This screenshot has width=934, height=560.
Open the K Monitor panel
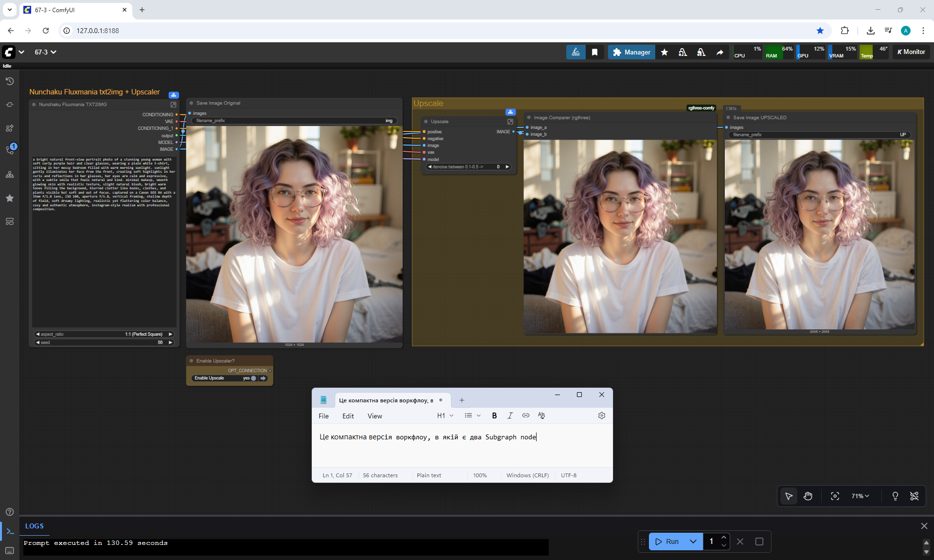click(x=911, y=52)
